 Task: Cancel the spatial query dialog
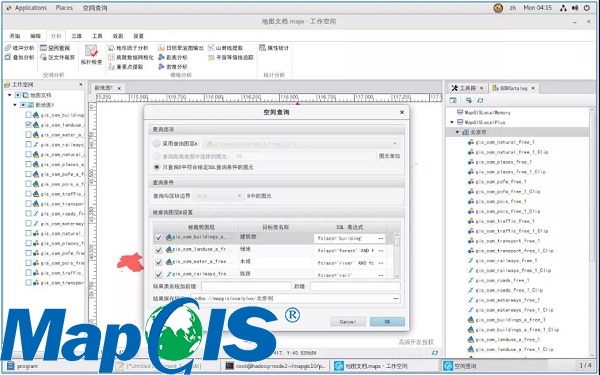(x=348, y=321)
